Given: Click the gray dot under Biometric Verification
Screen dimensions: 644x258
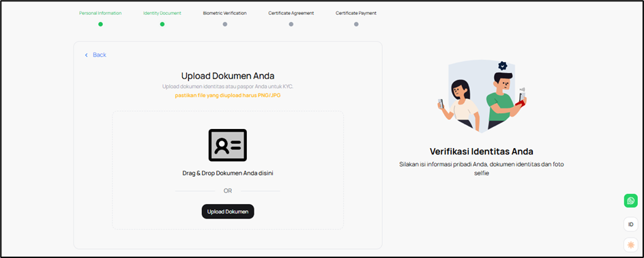Looking at the screenshot, I should point(225,25).
